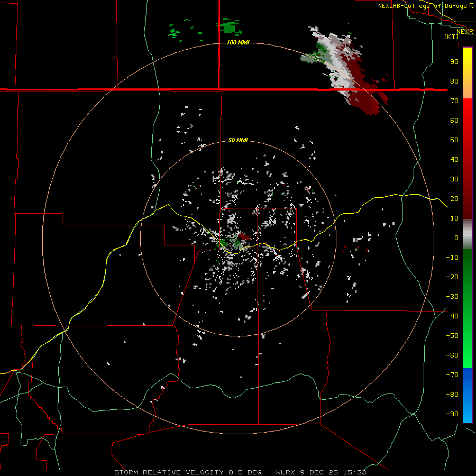Click the "15:38" timestamp
476x476 pixels.
pos(354,472)
